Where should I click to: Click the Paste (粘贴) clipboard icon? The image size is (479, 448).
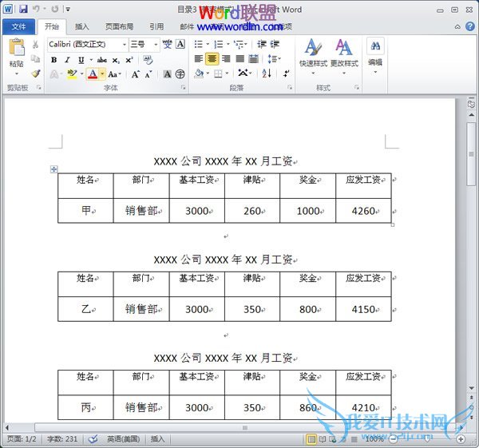click(x=17, y=47)
